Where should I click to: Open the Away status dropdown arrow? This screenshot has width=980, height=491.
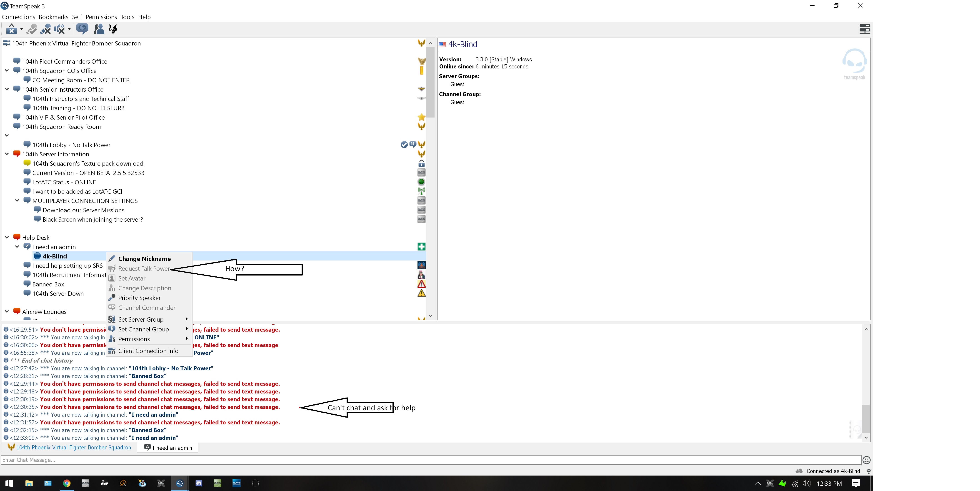pyautogui.click(x=22, y=29)
